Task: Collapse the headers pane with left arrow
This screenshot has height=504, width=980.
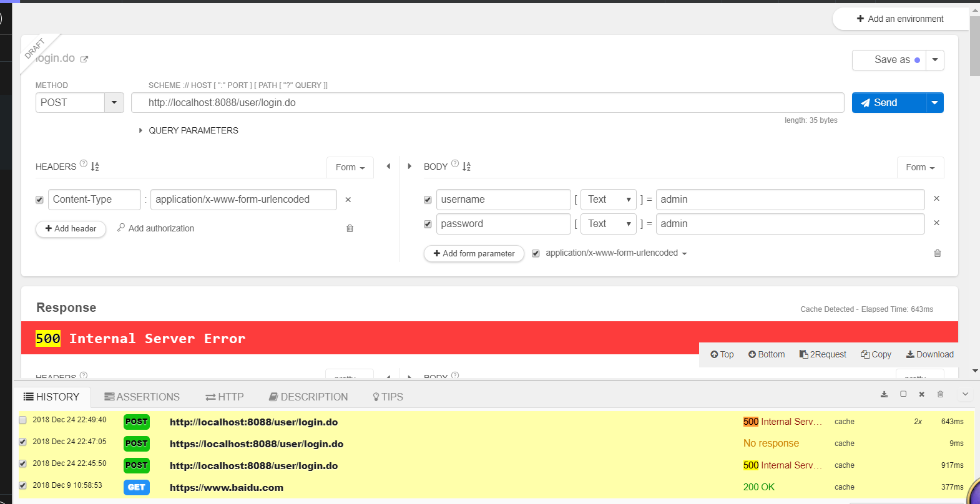Action: 388,166
